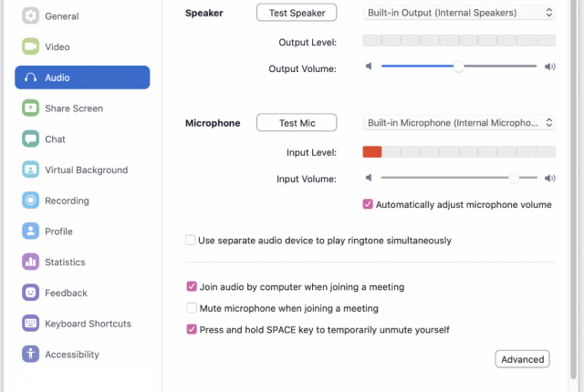This screenshot has width=584, height=392.
Task: Open Virtual Background icon in sidebar
Action: click(30, 170)
